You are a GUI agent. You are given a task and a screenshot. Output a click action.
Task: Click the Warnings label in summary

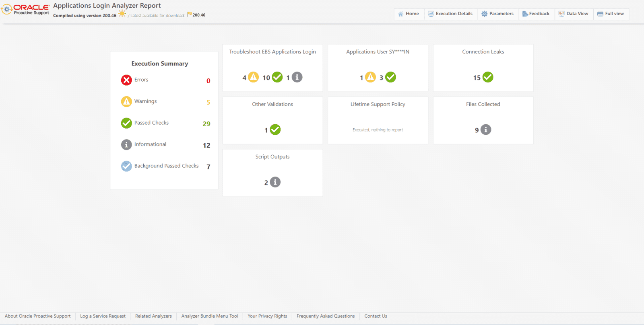pos(145,101)
